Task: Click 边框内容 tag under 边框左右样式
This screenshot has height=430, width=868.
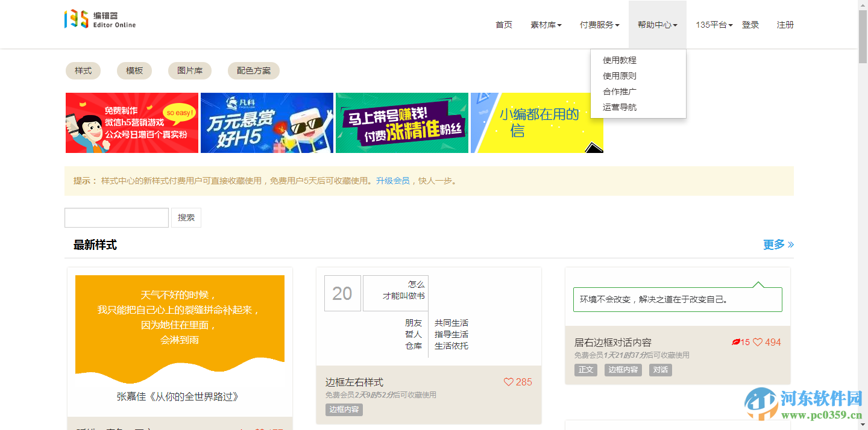Action: tap(344, 410)
